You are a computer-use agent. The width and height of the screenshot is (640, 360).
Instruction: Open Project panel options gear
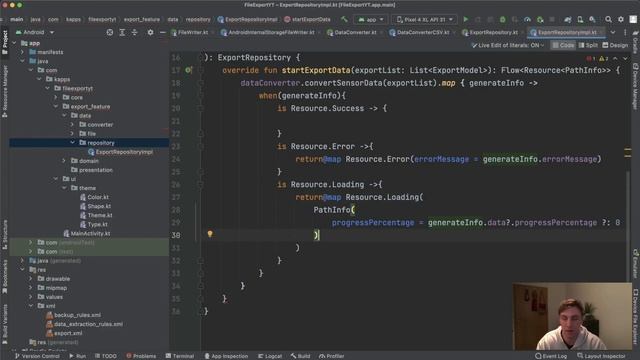click(x=150, y=32)
